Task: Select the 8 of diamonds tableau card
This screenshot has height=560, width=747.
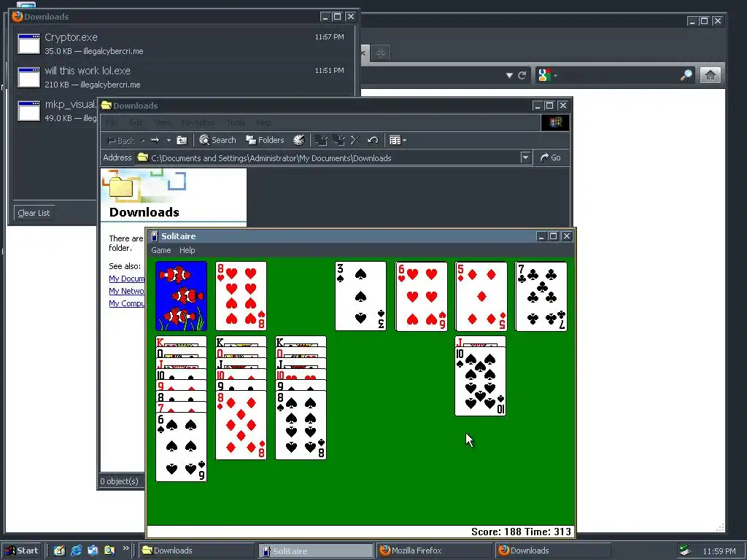Action: 241,425
